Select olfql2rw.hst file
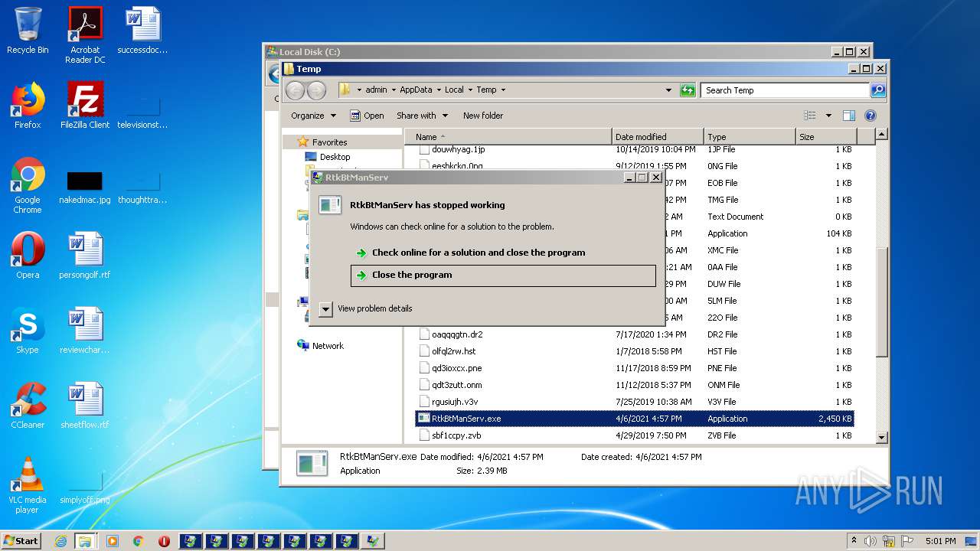The width and height of the screenshot is (980, 551). pyautogui.click(x=453, y=351)
